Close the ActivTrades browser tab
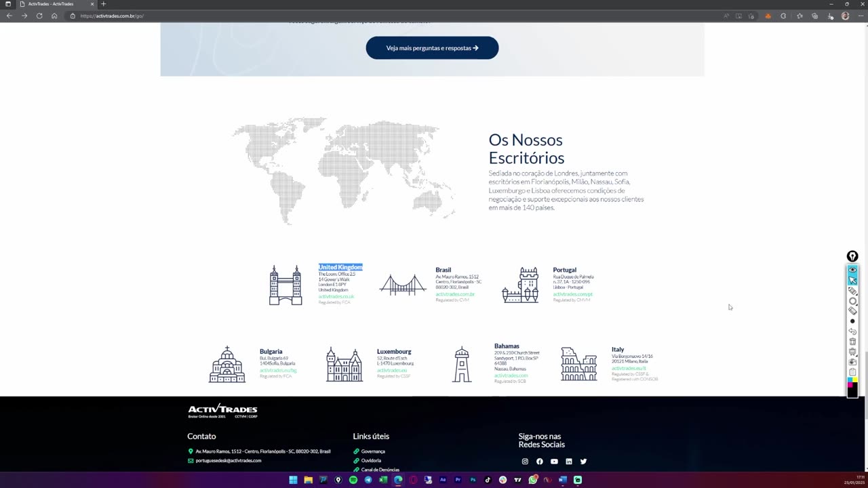The height and width of the screenshot is (488, 868). click(92, 4)
